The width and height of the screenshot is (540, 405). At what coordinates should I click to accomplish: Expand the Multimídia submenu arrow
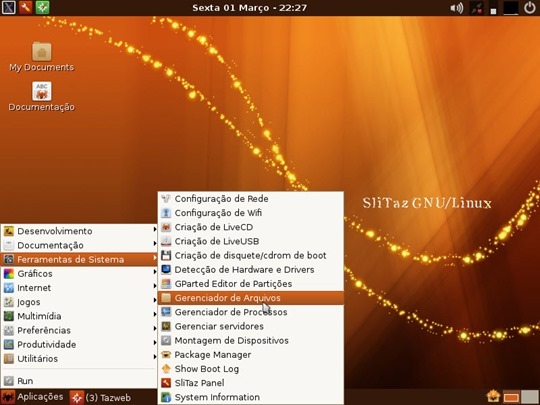click(x=155, y=314)
